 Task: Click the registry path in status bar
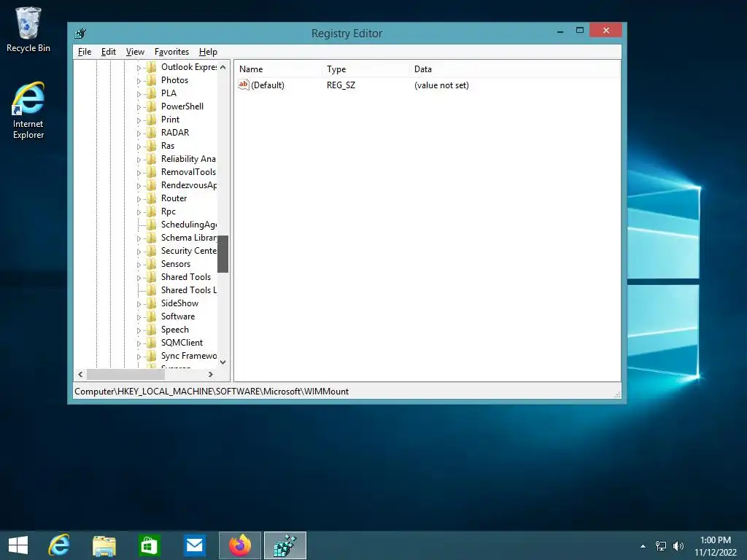212,392
